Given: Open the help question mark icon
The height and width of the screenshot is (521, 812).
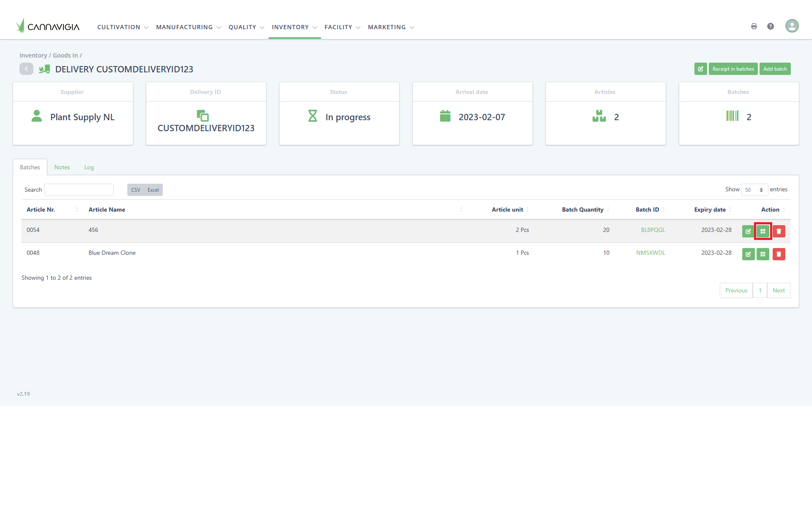Looking at the screenshot, I should (x=771, y=26).
